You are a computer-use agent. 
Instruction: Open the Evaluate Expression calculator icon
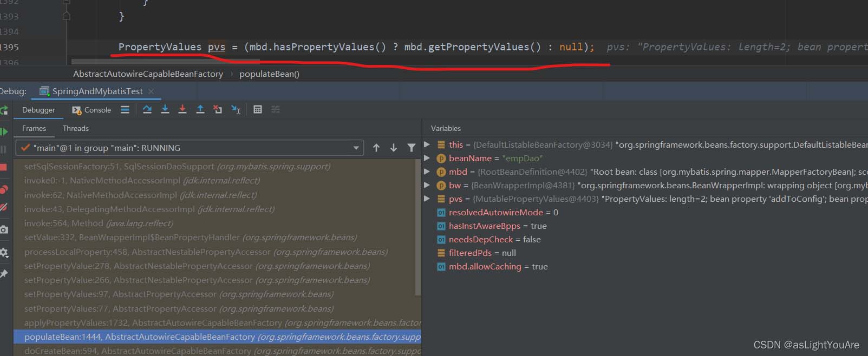(258, 110)
